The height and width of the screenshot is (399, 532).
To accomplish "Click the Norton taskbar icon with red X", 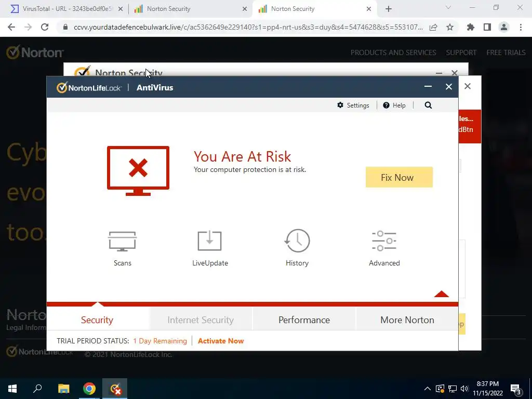I will point(115,389).
